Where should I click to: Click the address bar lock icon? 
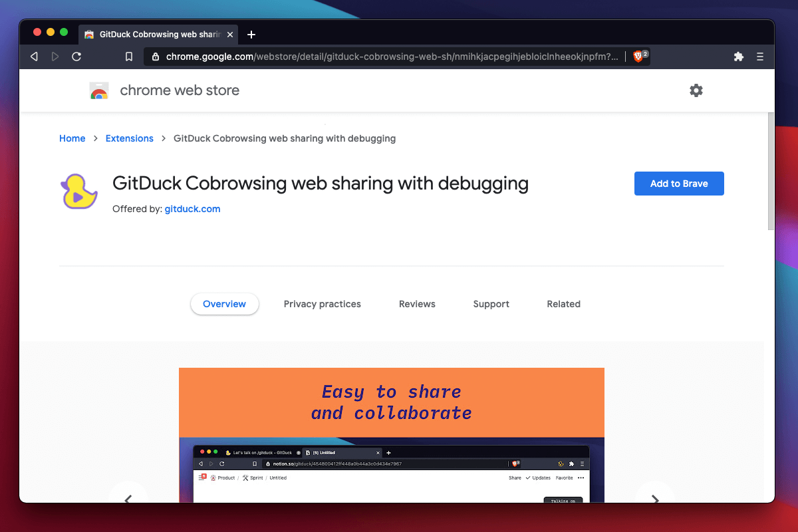(x=156, y=57)
